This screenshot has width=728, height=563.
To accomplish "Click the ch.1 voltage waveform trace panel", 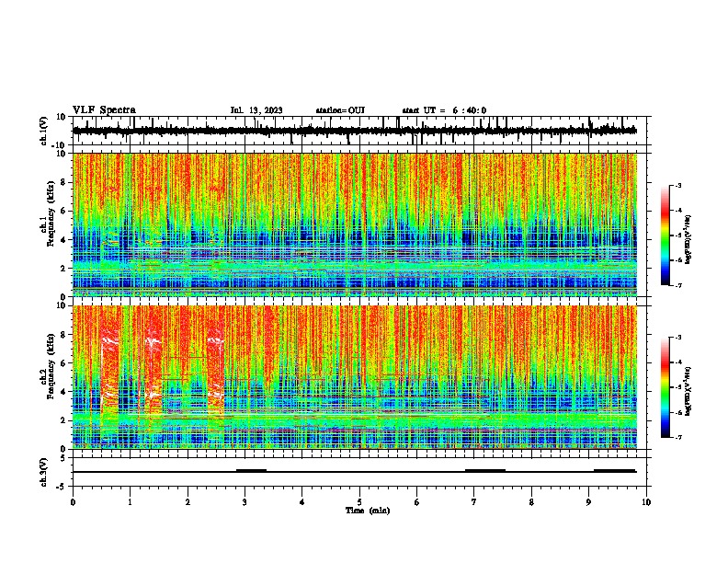I will (361, 131).
